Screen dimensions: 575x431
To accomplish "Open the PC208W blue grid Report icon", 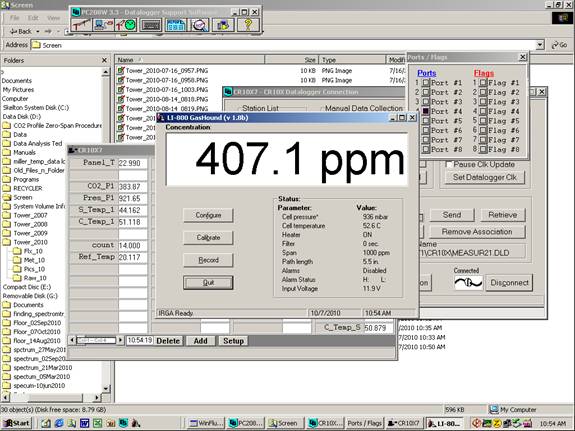I will point(176,25).
